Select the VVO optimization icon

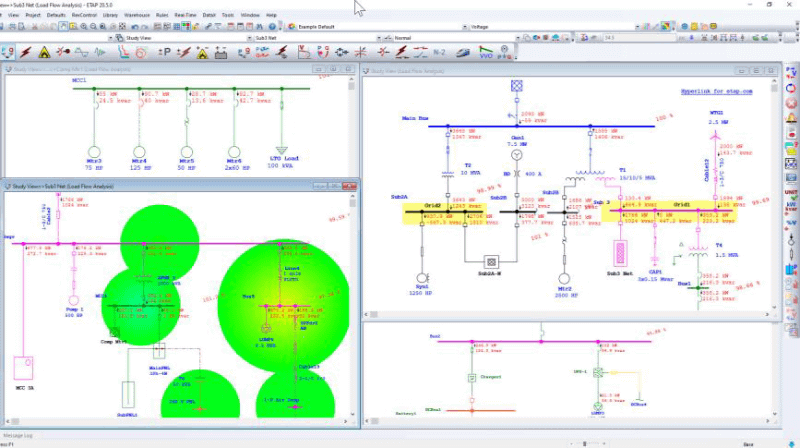[486, 52]
